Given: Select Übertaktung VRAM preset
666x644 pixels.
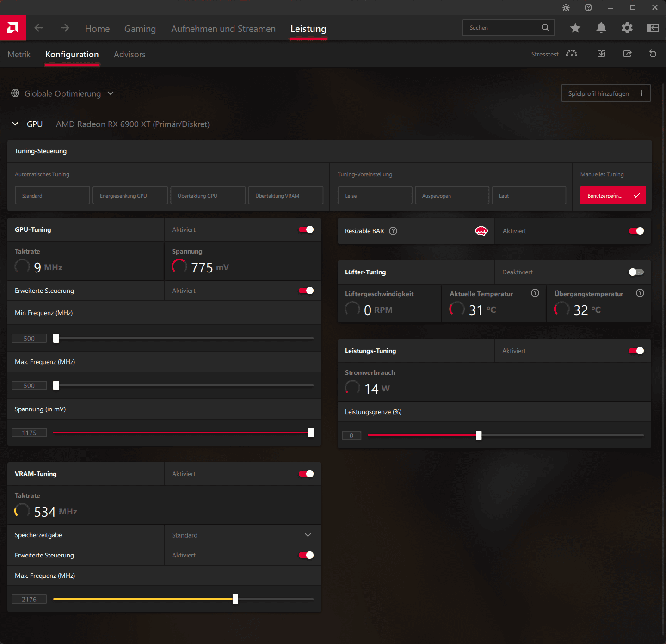Looking at the screenshot, I should click(x=285, y=195).
